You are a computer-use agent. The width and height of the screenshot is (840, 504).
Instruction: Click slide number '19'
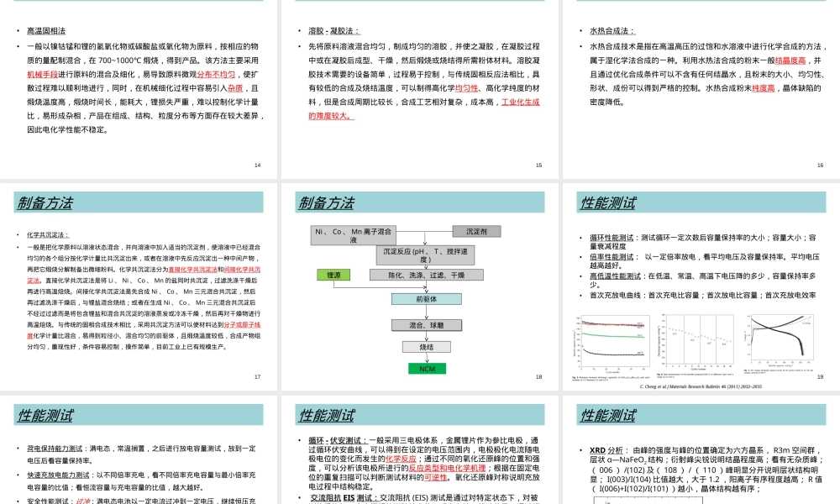pyautogui.click(x=820, y=377)
